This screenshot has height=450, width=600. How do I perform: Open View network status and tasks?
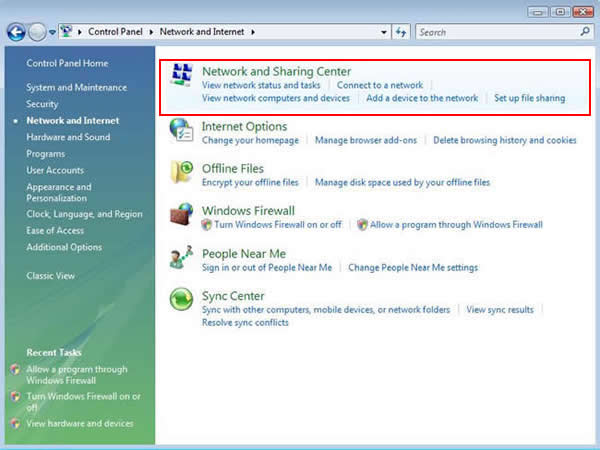point(261,85)
